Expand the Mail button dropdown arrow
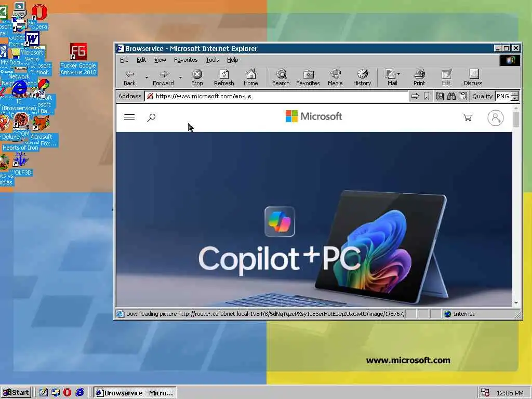 click(x=398, y=74)
